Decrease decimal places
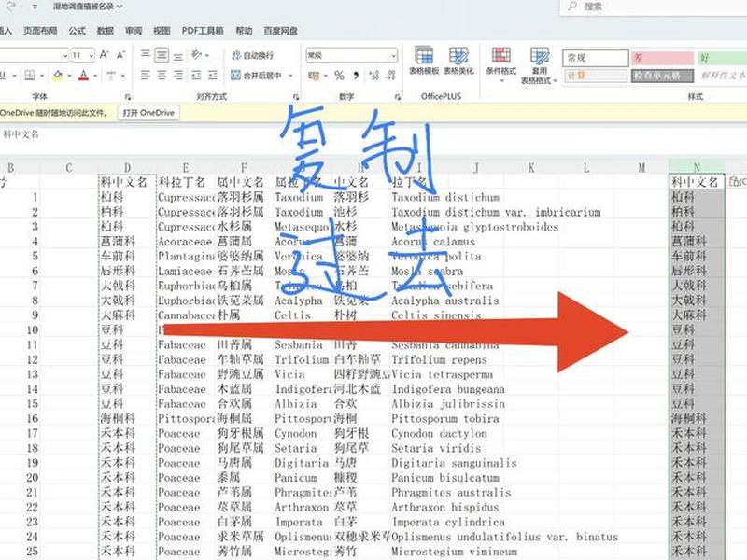This screenshot has width=747, height=560. (391, 76)
